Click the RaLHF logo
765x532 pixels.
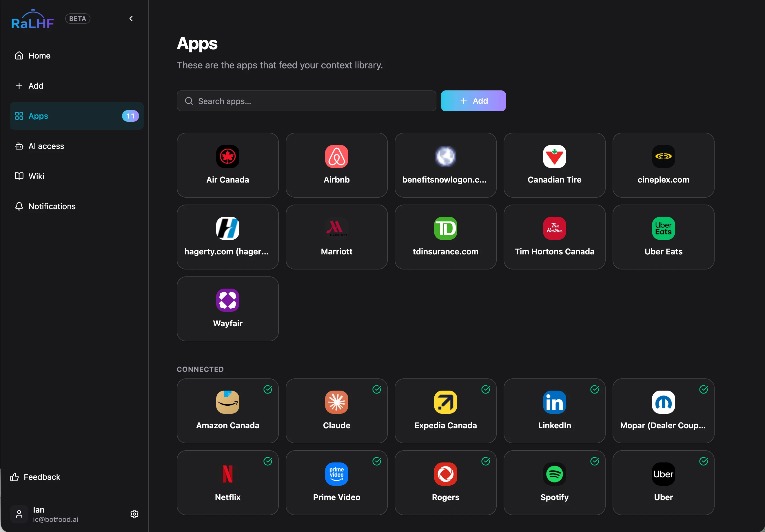[x=32, y=19]
